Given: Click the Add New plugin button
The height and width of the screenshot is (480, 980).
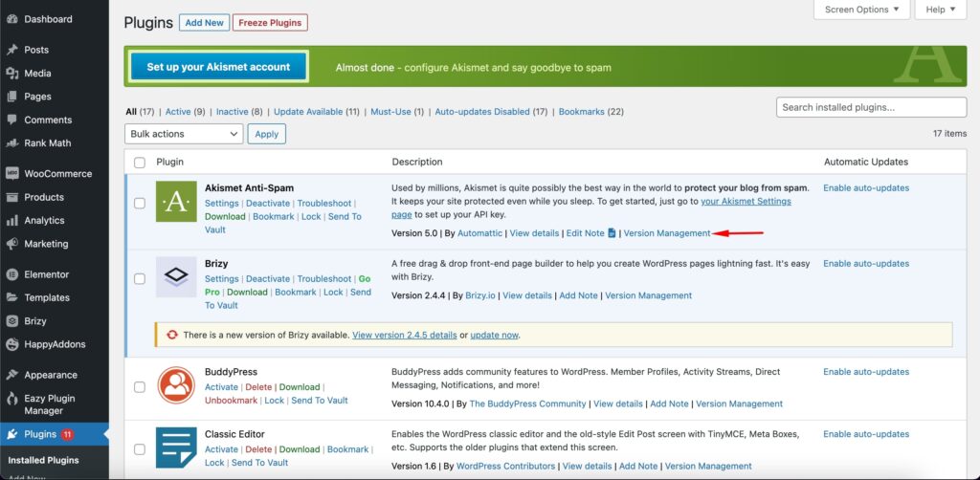Looking at the screenshot, I should coord(205,23).
